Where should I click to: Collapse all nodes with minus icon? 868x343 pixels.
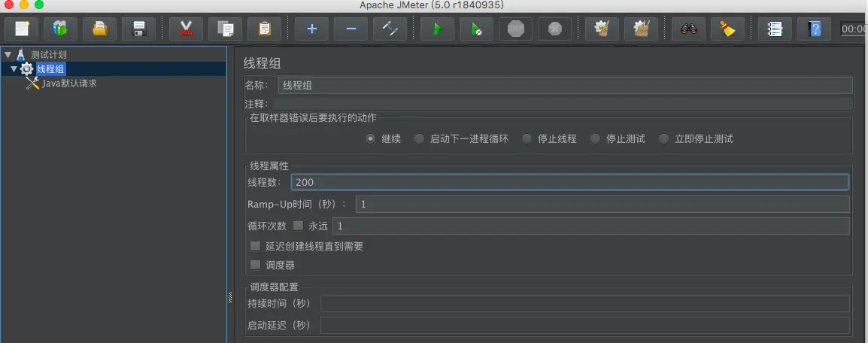click(x=351, y=29)
